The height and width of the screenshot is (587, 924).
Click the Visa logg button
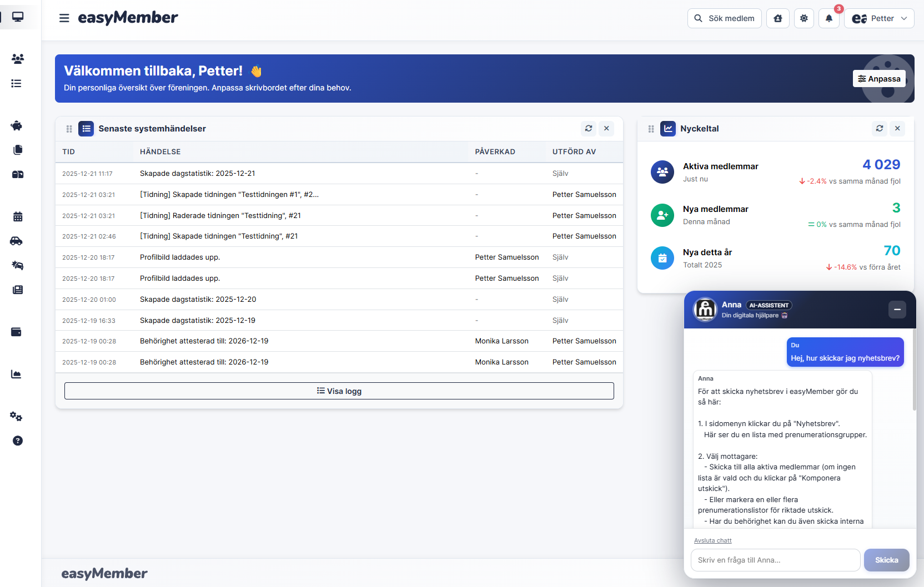pyautogui.click(x=339, y=391)
